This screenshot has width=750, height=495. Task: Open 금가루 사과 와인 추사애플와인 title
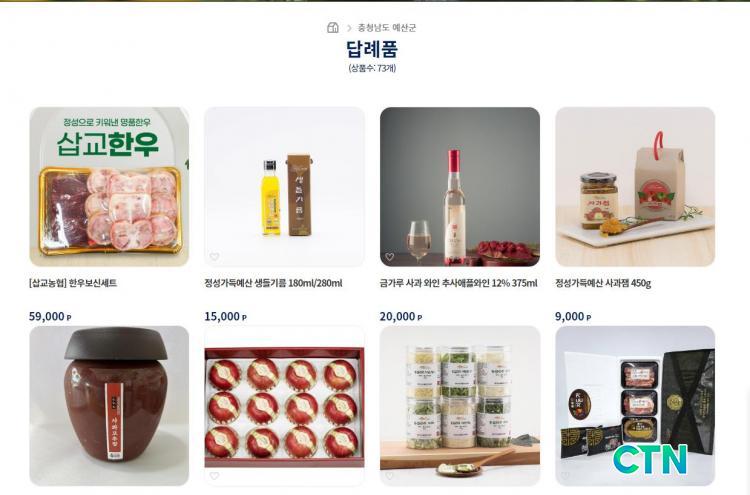click(x=458, y=283)
